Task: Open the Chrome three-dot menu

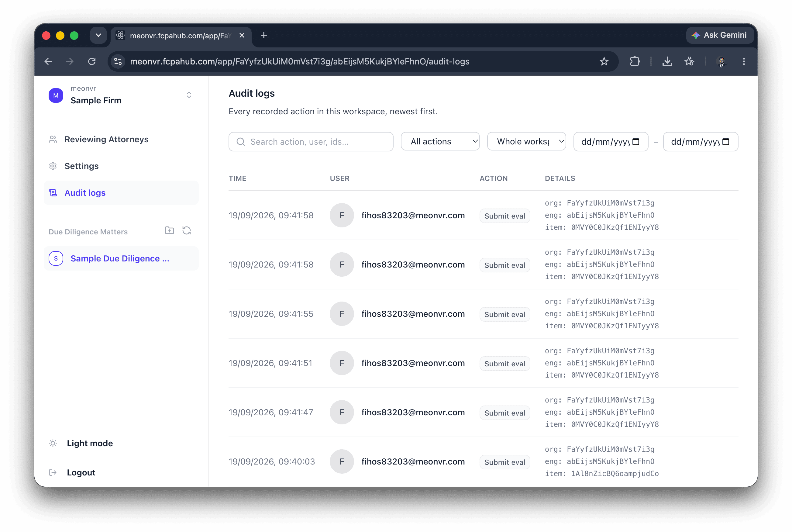Action: coord(743,61)
